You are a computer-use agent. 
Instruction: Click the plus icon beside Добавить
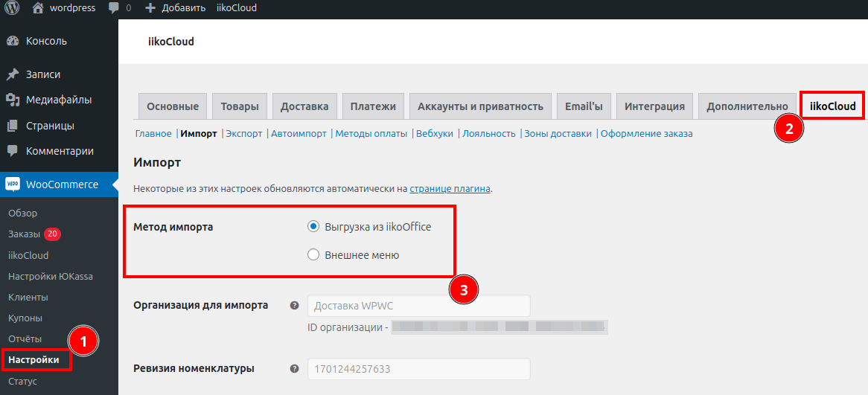tap(150, 8)
